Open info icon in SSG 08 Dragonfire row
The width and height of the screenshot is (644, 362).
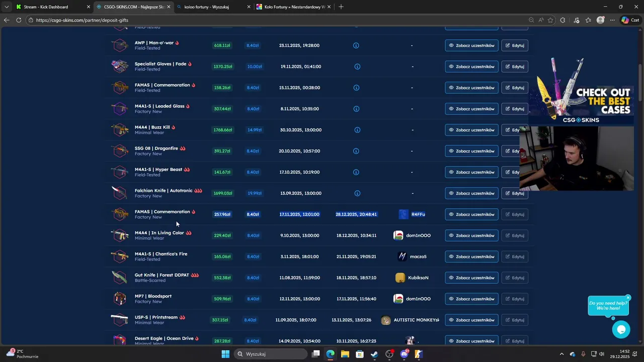pos(356,151)
